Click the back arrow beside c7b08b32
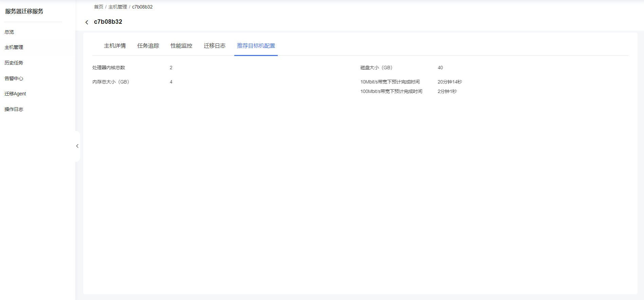The image size is (644, 300). (87, 22)
